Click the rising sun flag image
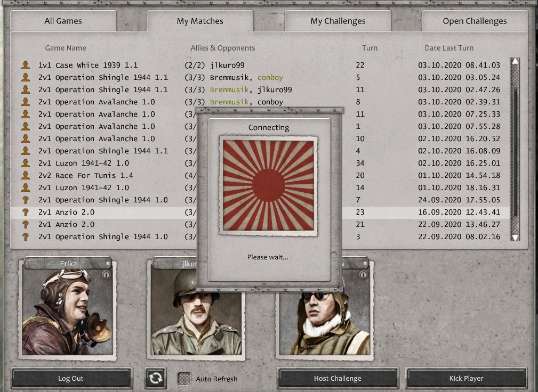 click(268, 186)
